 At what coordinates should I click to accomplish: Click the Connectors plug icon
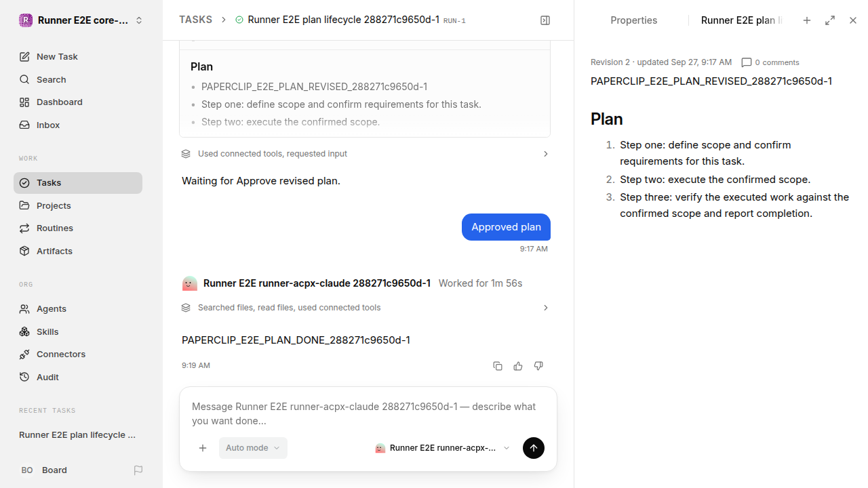(24, 354)
